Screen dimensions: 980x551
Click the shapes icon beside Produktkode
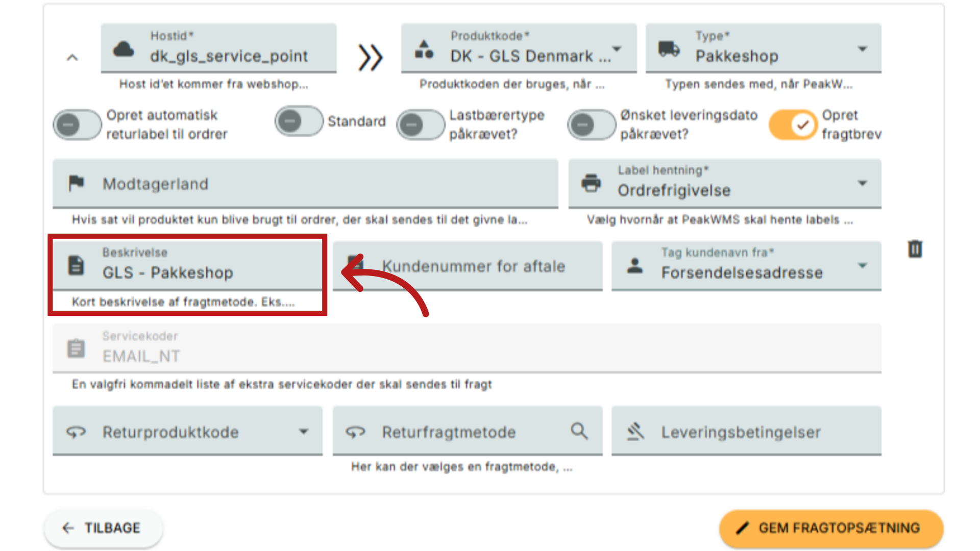(x=424, y=49)
